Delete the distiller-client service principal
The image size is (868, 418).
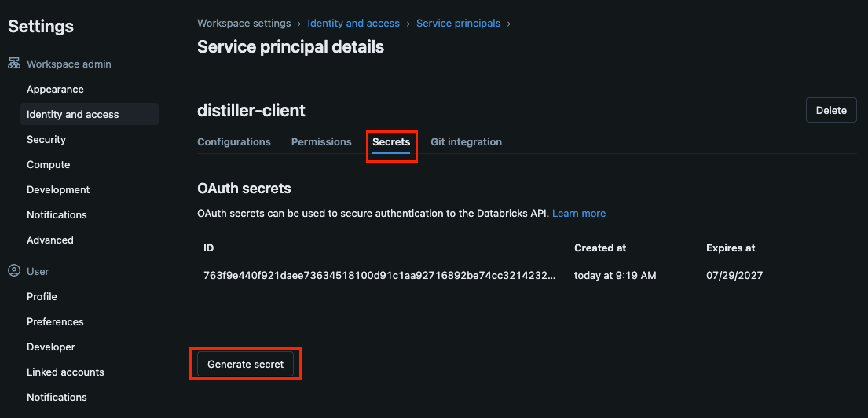click(831, 110)
